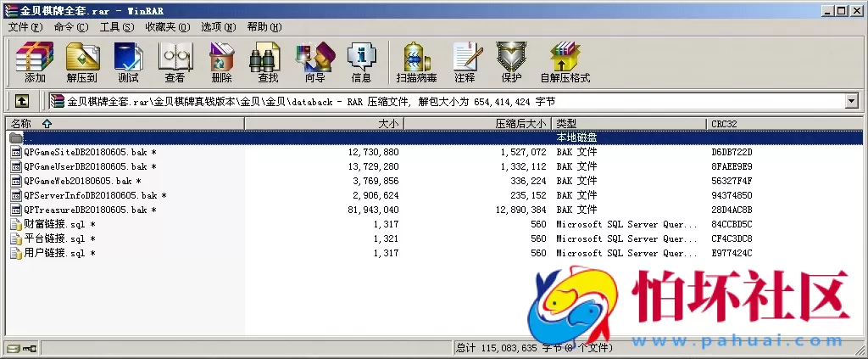Click the 删除 (Delete) toolbar icon
Image resolution: width=868 pixels, height=359 pixels.
(222, 62)
